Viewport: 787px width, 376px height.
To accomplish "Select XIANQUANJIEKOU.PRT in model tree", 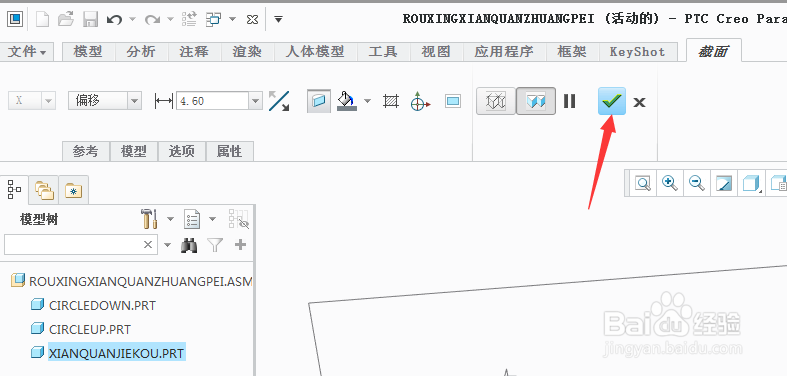I will pos(116,353).
